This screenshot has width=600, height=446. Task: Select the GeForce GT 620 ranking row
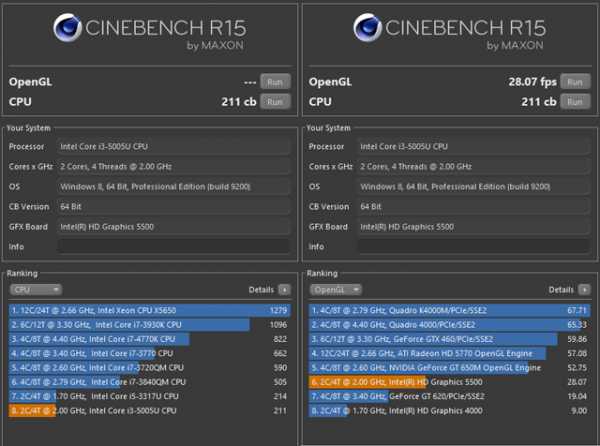pyautogui.click(x=449, y=396)
